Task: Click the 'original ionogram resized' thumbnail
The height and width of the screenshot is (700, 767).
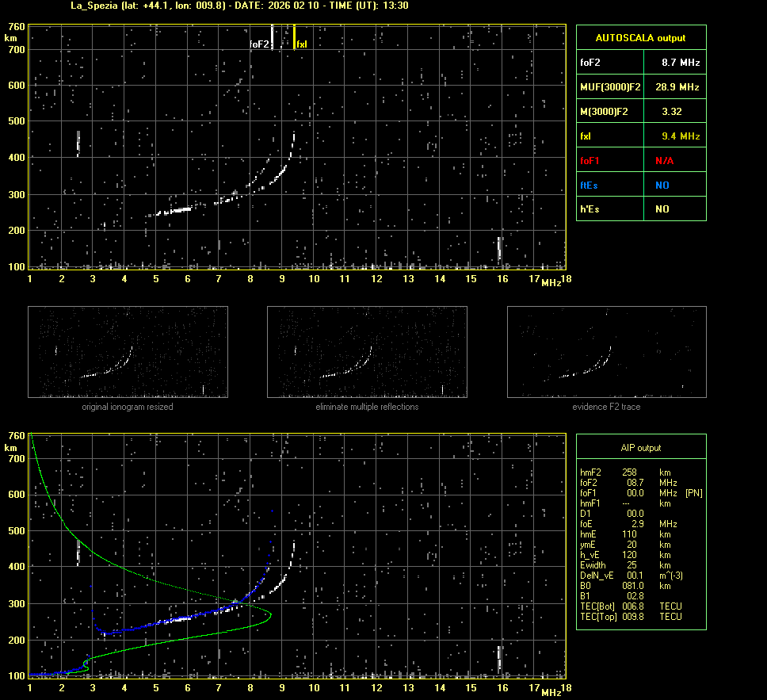Action: [128, 352]
